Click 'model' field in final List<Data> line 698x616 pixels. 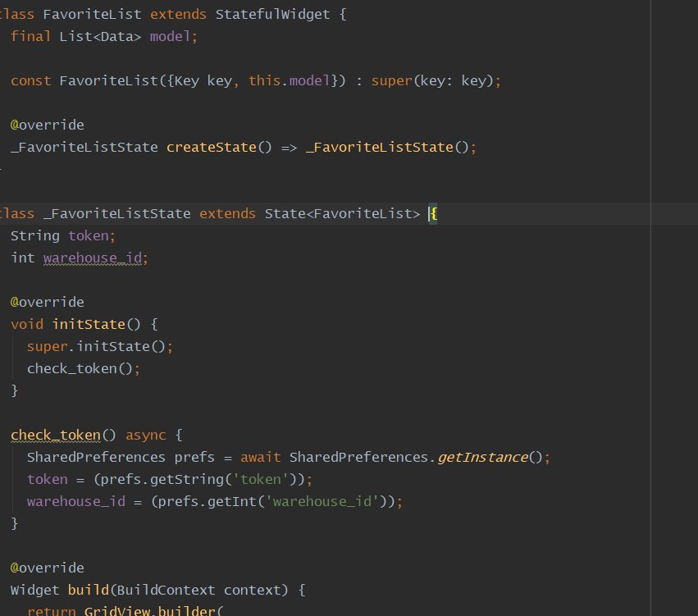170,36
